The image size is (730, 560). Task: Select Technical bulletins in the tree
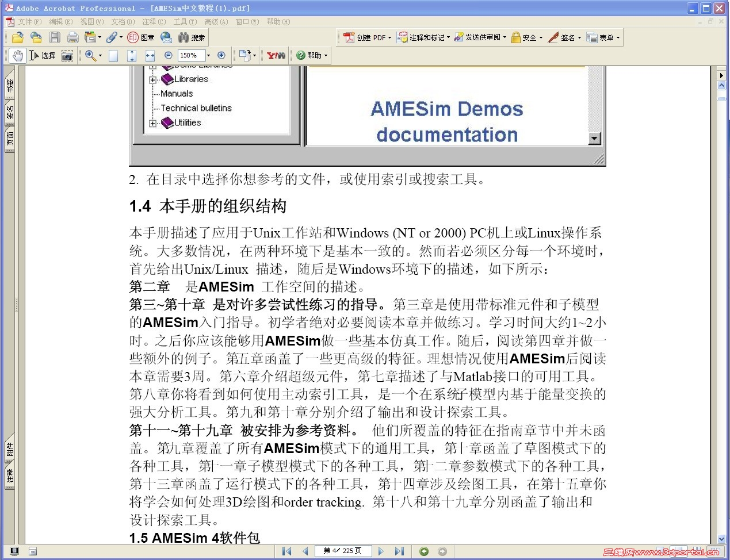click(196, 108)
